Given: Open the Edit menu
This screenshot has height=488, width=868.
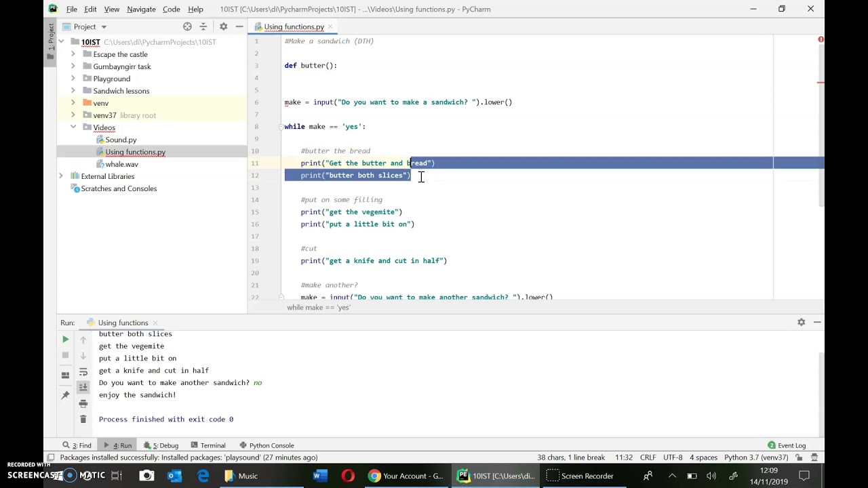Looking at the screenshot, I should 90,9.
